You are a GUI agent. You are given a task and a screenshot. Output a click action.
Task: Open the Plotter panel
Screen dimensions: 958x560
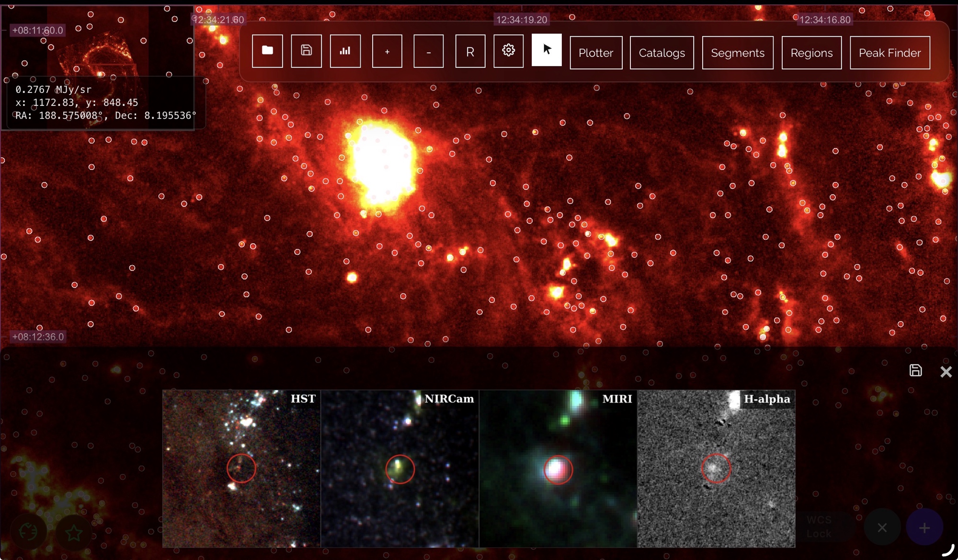pos(596,53)
